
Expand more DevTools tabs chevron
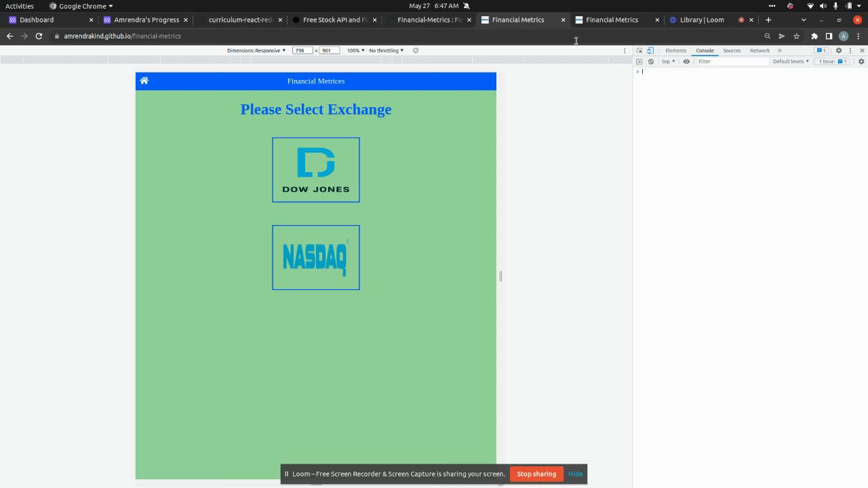[x=779, y=50]
